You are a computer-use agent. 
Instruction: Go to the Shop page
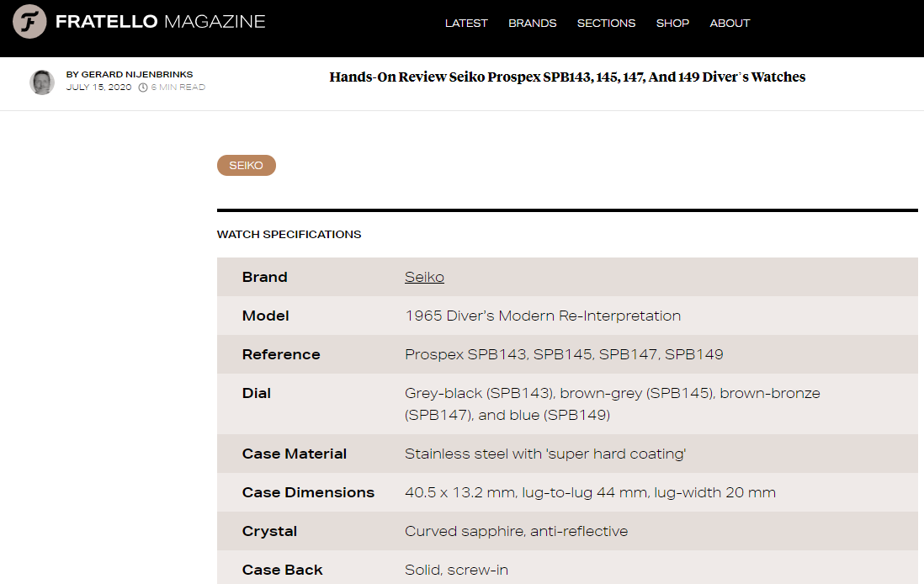(x=672, y=24)
